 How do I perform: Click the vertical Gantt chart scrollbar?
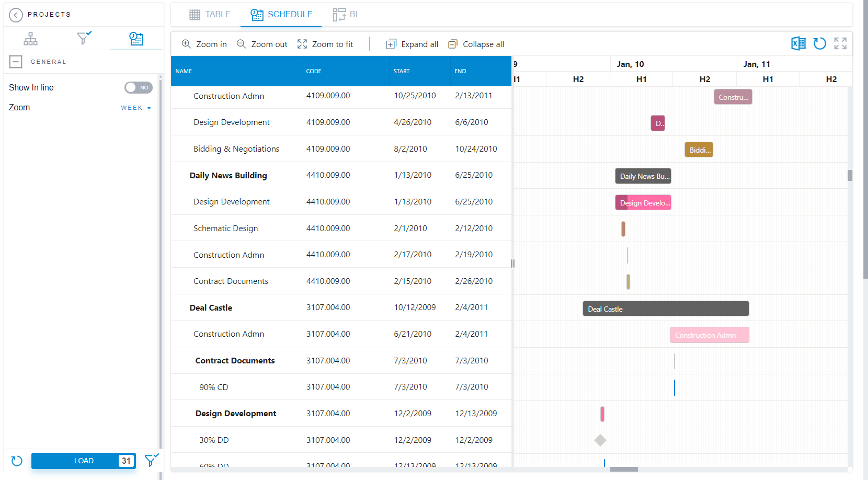(850, 176)
